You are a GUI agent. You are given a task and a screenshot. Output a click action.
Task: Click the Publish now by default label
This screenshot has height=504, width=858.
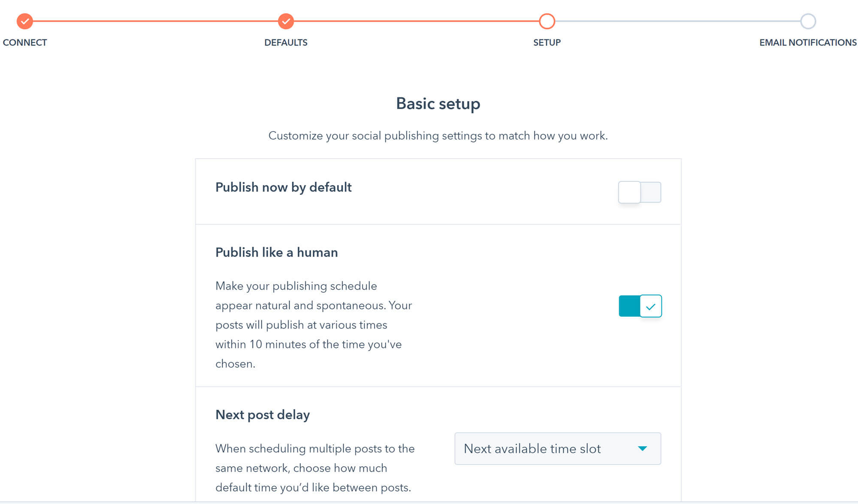click(284, 187)
